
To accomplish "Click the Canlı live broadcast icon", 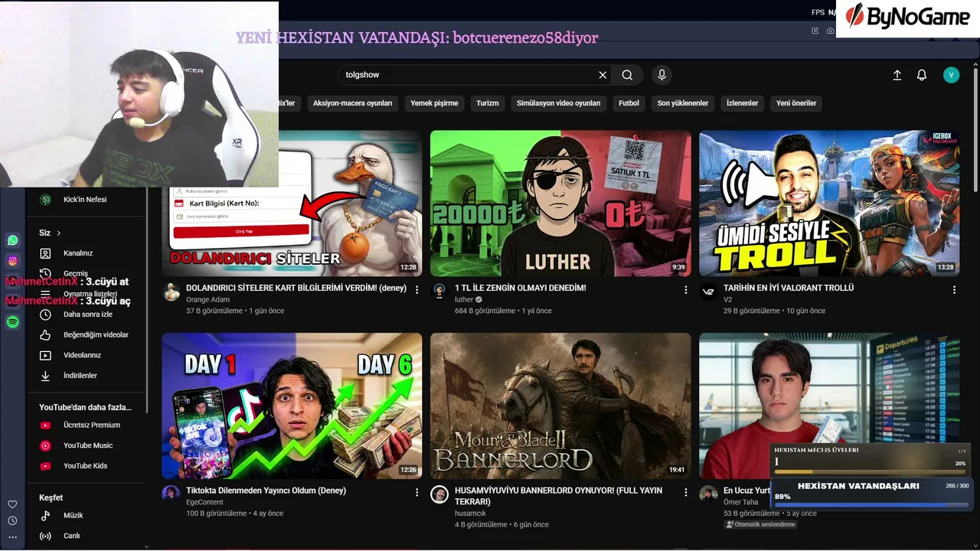I will (x=45, y=536).
